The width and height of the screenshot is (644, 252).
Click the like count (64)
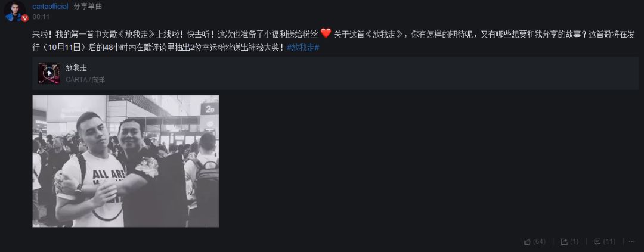point(539,242)
